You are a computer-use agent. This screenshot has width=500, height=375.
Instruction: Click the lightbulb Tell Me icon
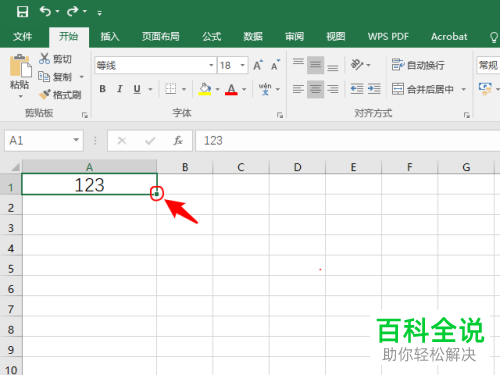pyautogui.click(x=494, y=37)
